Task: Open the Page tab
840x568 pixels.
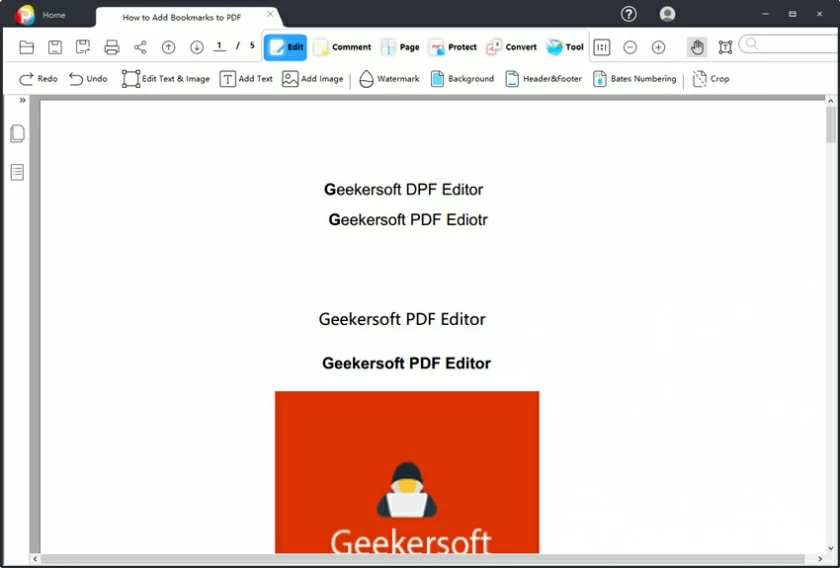Action: coord(400,47)
